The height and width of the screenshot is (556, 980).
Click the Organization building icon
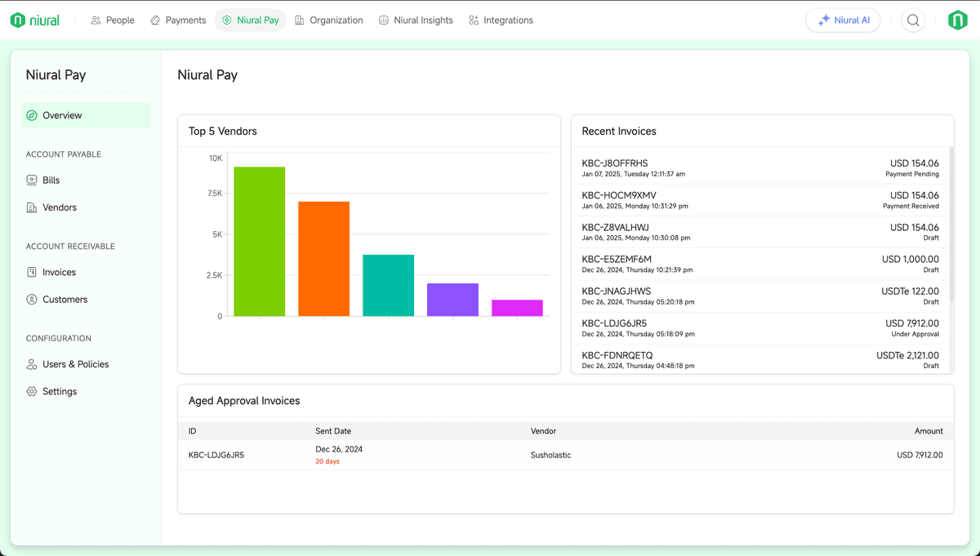[x=300, y=20]
